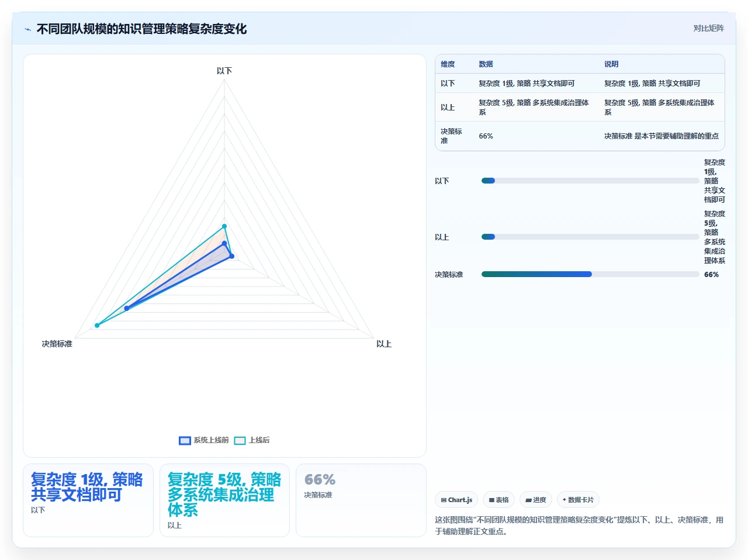Toggle the 上线后 legend dataset
The width and height of the screenshot is (748, 560).
[252, 440]
